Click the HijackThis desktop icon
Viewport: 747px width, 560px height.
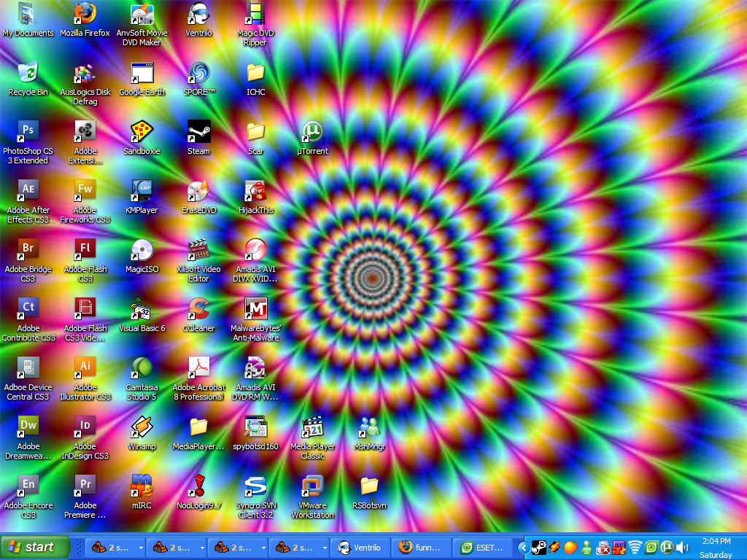[255, 191]
